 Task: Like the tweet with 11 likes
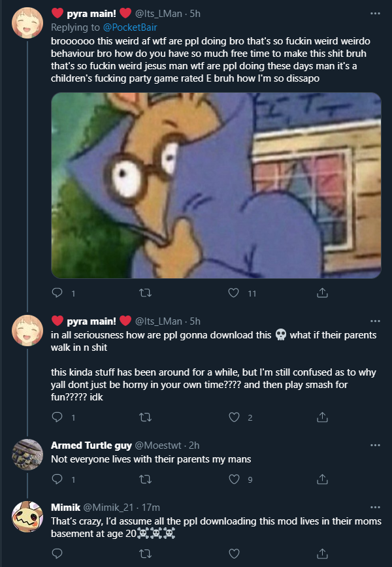234,293
